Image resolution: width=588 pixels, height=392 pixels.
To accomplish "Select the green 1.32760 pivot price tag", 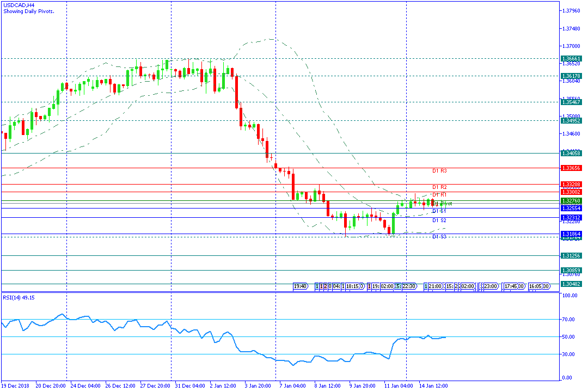I will [571, 201].
